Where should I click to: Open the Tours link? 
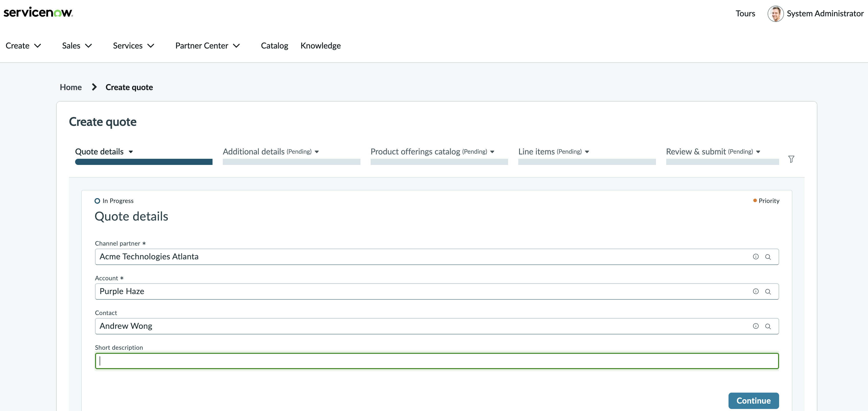[745, 14]
